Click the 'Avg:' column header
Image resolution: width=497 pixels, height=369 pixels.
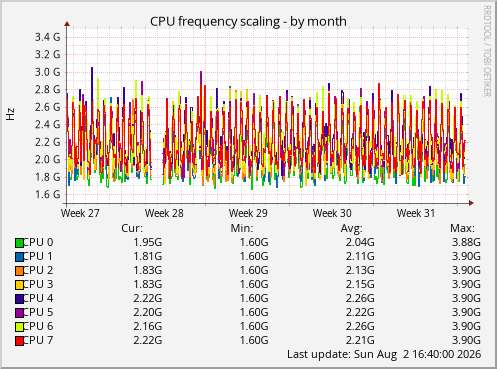352,228
